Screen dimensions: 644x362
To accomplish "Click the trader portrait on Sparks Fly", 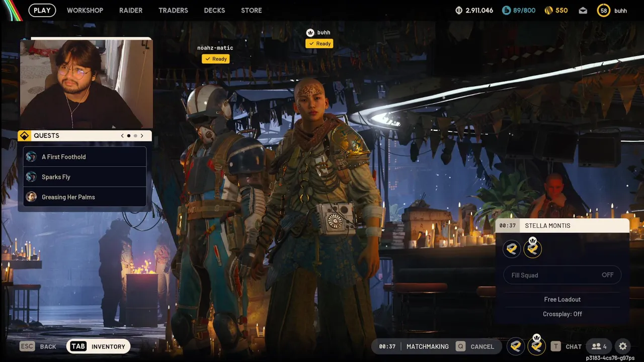I will pyautogui.click(x=31, y=177).
